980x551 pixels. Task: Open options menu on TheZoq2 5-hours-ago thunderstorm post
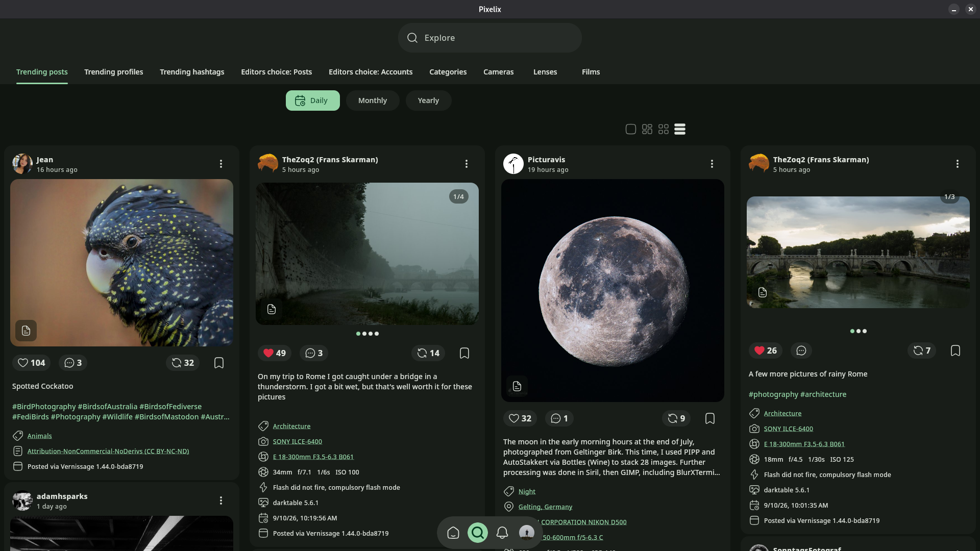(467, 164)
